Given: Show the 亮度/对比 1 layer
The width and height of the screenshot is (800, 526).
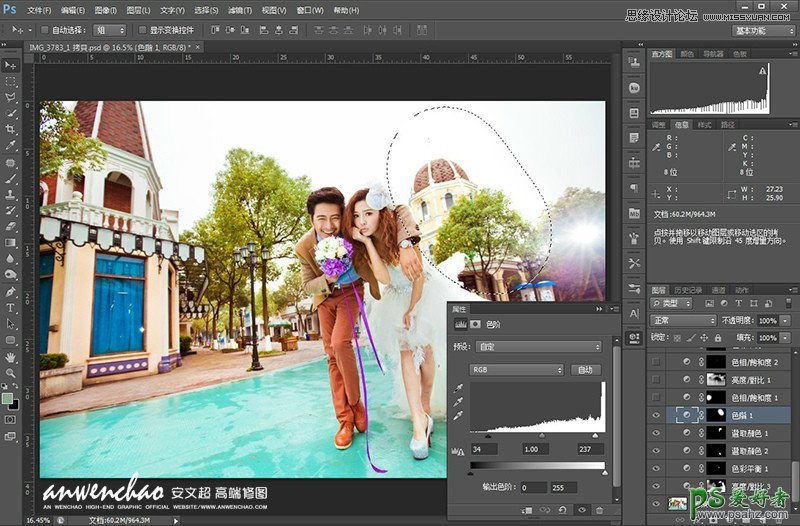Looking at the screenshot, I should pos(656,380).
